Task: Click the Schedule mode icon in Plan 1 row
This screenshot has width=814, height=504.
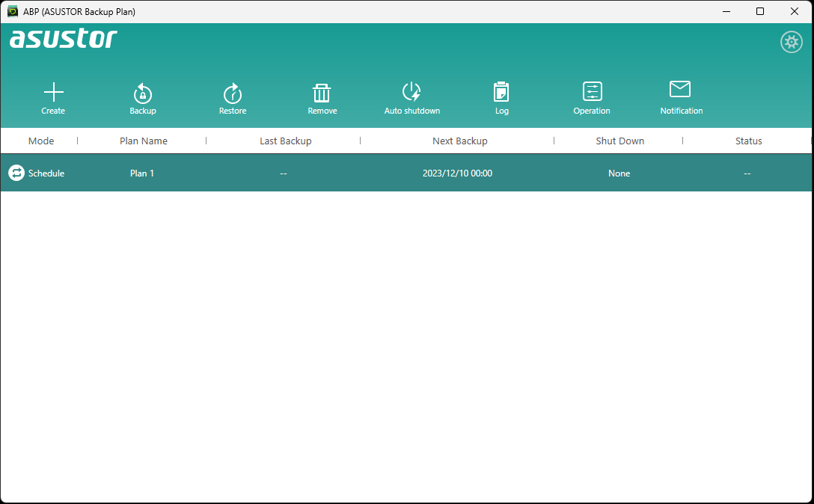Action: [x=16, y=173]
